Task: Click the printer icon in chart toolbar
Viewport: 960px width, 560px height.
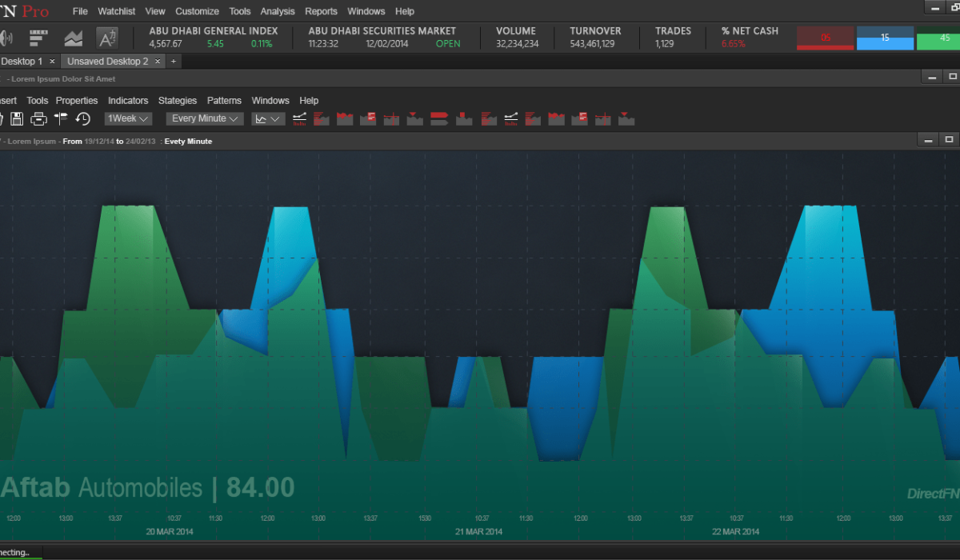Action: 38,118
